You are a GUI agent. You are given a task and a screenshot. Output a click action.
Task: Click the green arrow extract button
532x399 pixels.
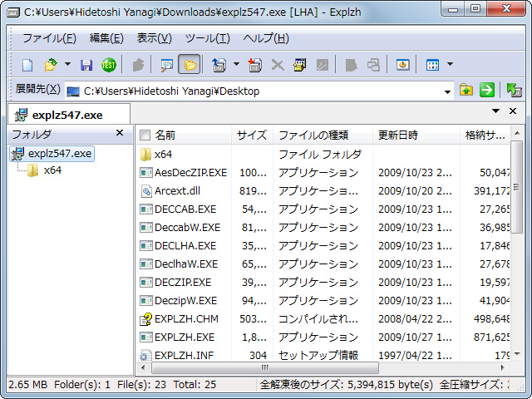[x=487, y=91]
